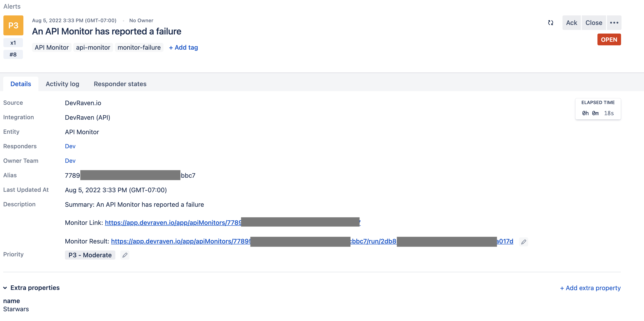Acknowledge the alert with Ack

572,22
